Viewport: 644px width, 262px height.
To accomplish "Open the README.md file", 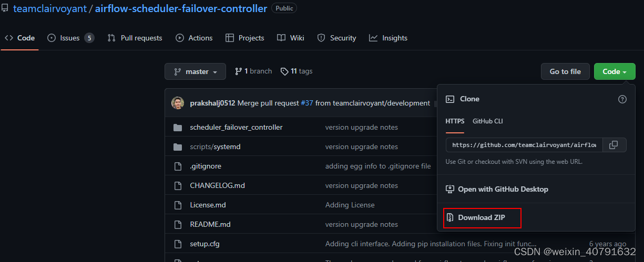I will (210, 224).
